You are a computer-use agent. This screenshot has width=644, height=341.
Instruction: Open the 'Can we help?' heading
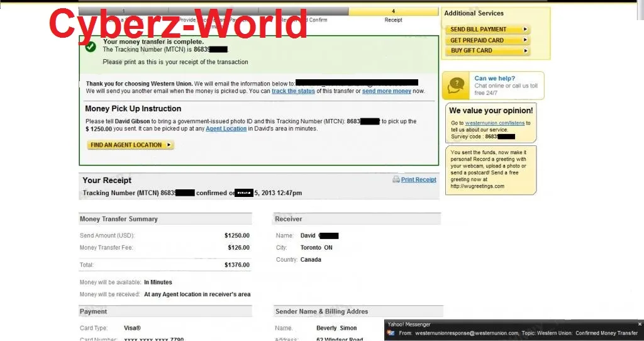pos(494,78)
